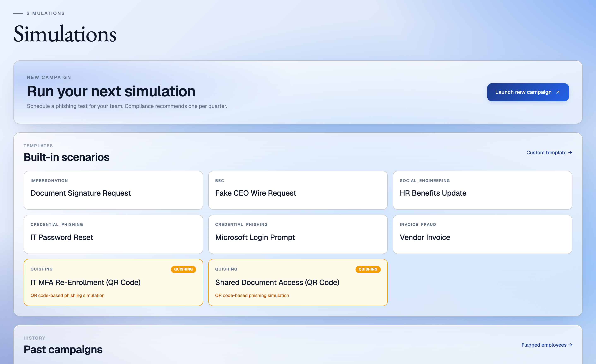This screenshot has width=596, height=364.
Task: Click arrow icon in Launch new campaign button
Action: (558, 92)
